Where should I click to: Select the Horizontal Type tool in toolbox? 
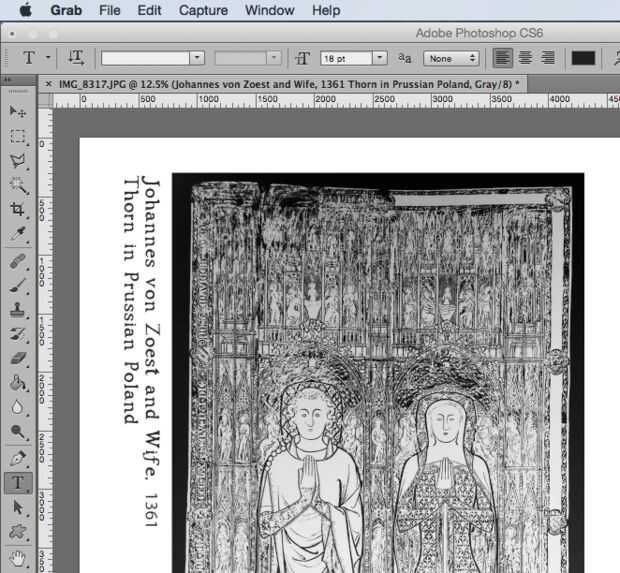(x=18, y=483)
